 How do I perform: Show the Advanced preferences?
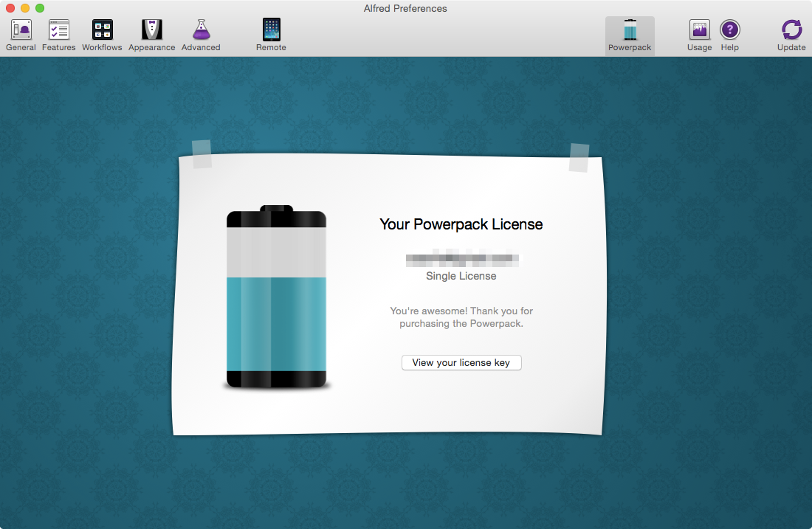tap(201, 35)
